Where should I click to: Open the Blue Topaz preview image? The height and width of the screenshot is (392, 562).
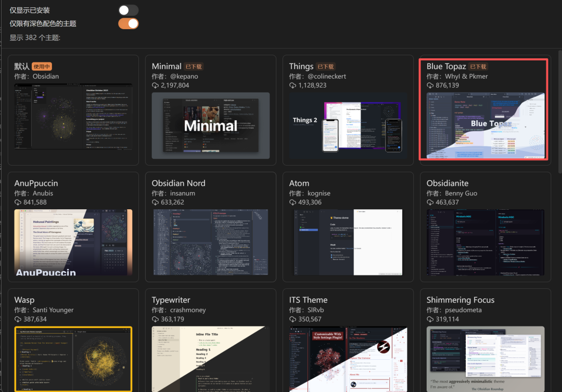pos(486,125)
